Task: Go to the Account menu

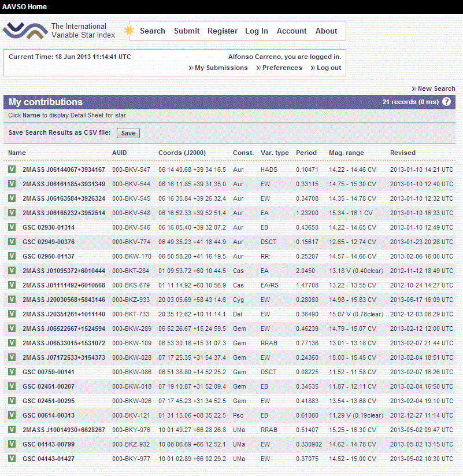Action: pos(291,31)
